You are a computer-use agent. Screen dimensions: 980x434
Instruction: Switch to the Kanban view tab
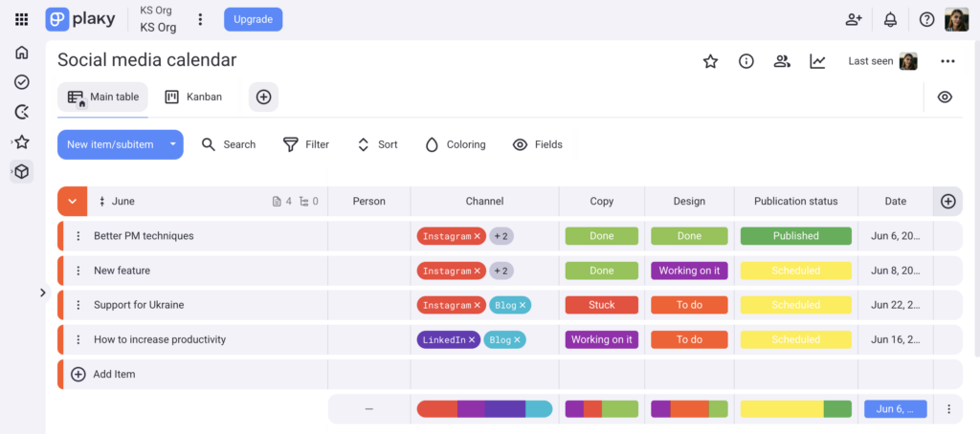click(x=193, y=97)
